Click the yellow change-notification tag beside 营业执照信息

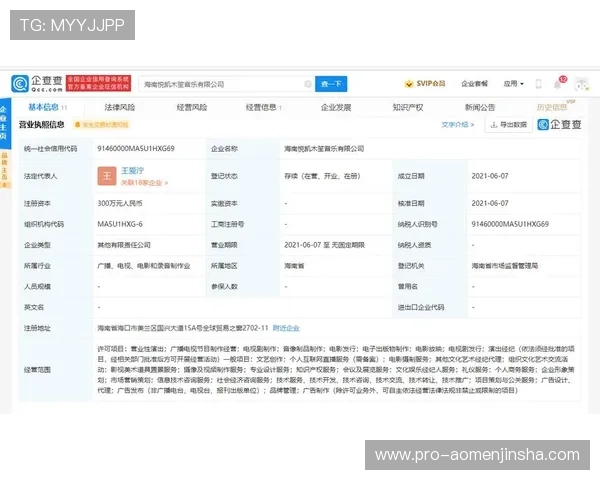(x=102, y=125)
